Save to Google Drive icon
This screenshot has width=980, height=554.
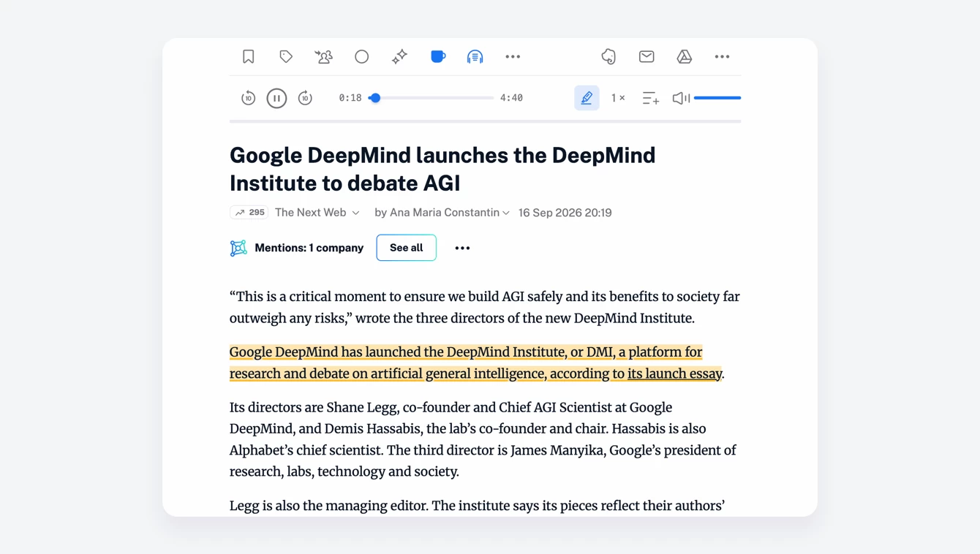pyautogui.click(x=685, y=56)
